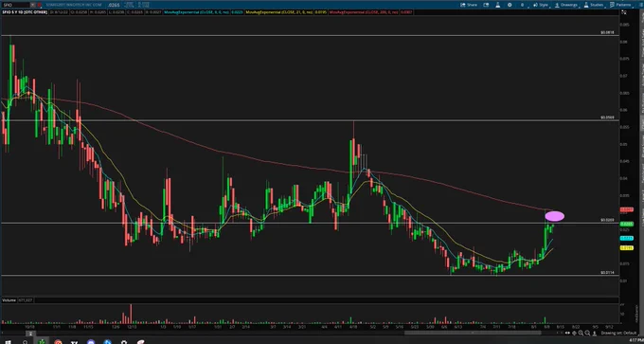Image resolution: width=644 pixels, height=344 pixels.
Task: Click the $0.0569 price level label
Action: point(607,118)
